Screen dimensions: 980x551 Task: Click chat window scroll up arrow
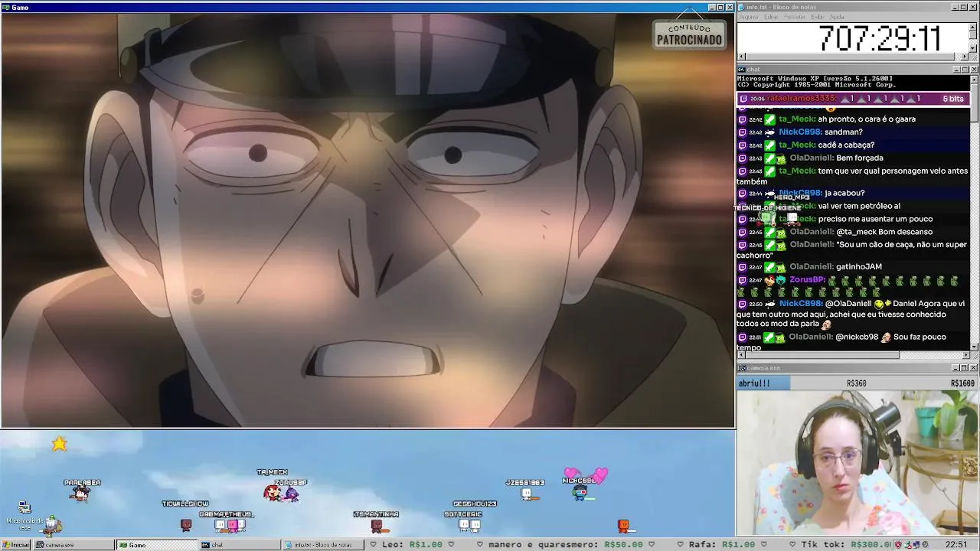pos(974,79)
